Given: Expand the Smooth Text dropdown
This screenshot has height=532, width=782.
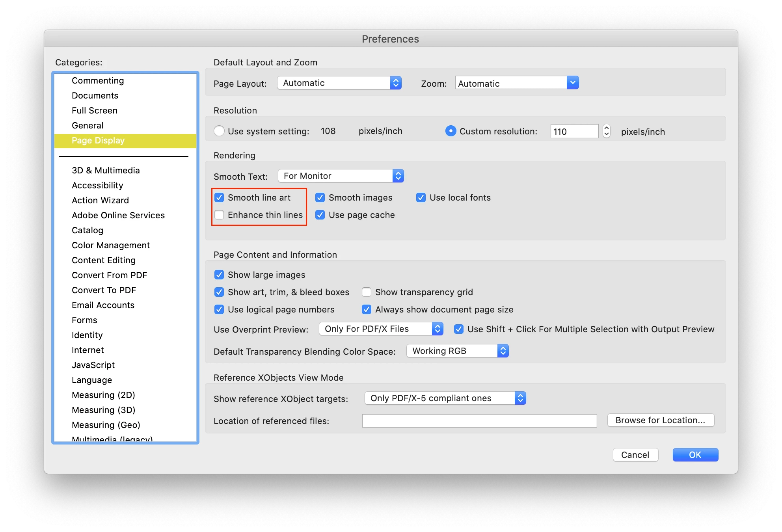Looking at the screenshot, I should [341, 176].
